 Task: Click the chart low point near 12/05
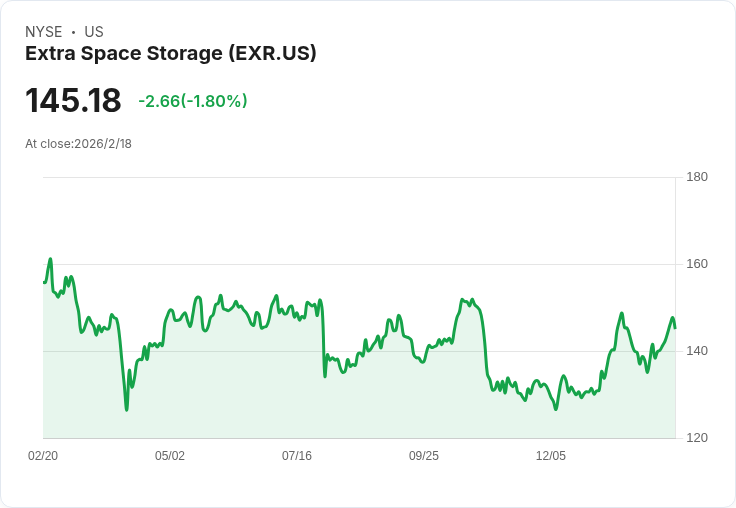pos(556,409)
